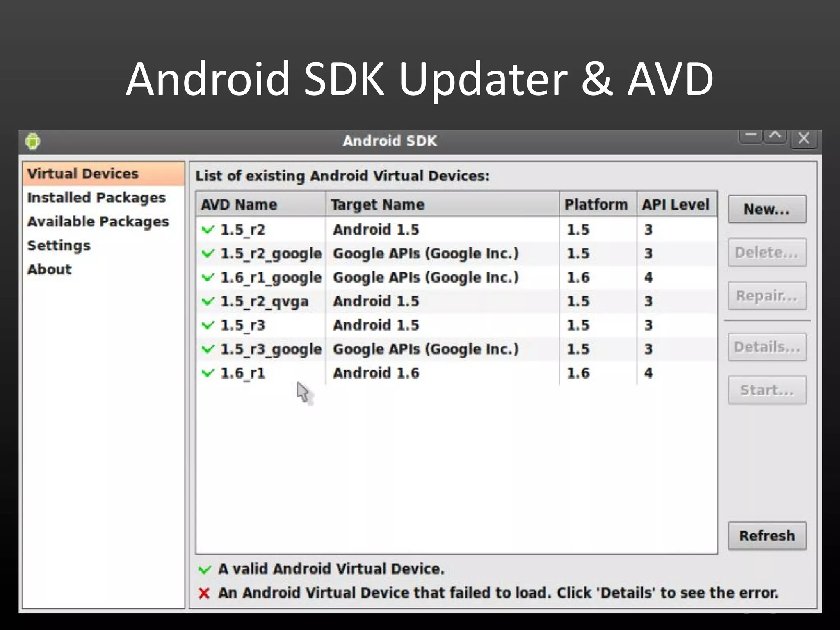Image resolution: width=840 pixels, height=630 pixels.
Task: Select the About sidebar entry
Action: [x=49, y=269]
